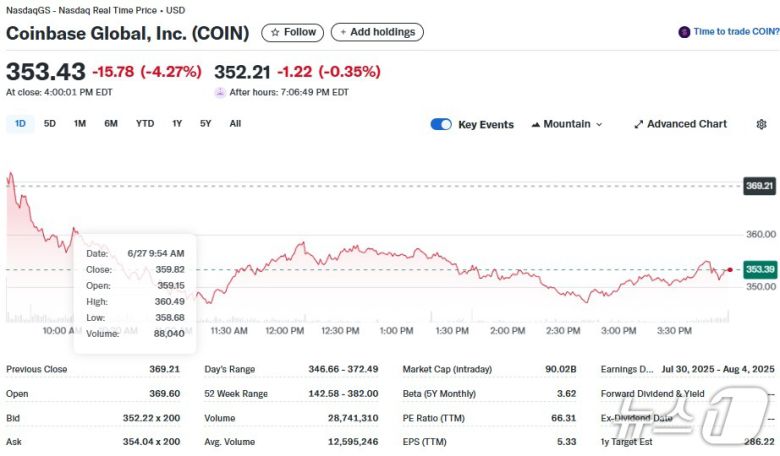Expand the Mountain chart style dropdown
Screen dimensions: 780x456
(599, 124)
